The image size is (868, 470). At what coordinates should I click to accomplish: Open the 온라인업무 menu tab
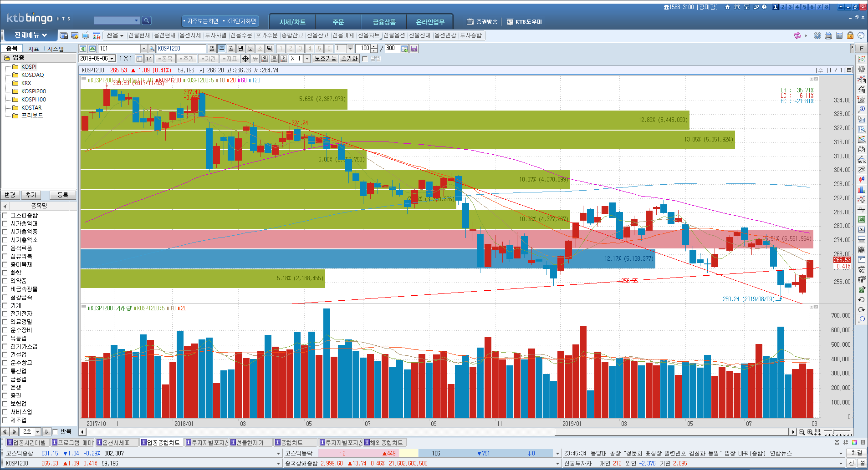tap(430, 22)
